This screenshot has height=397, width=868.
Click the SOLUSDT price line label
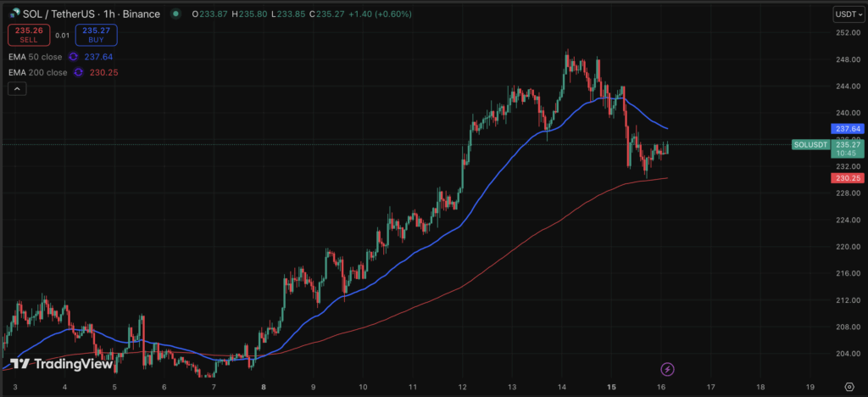[x=811, y=145]
